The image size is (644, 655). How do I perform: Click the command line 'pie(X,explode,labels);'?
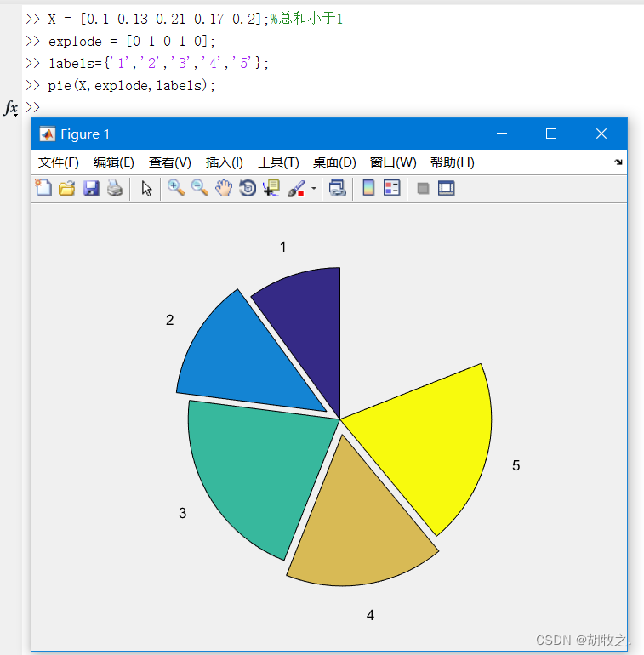131,86
